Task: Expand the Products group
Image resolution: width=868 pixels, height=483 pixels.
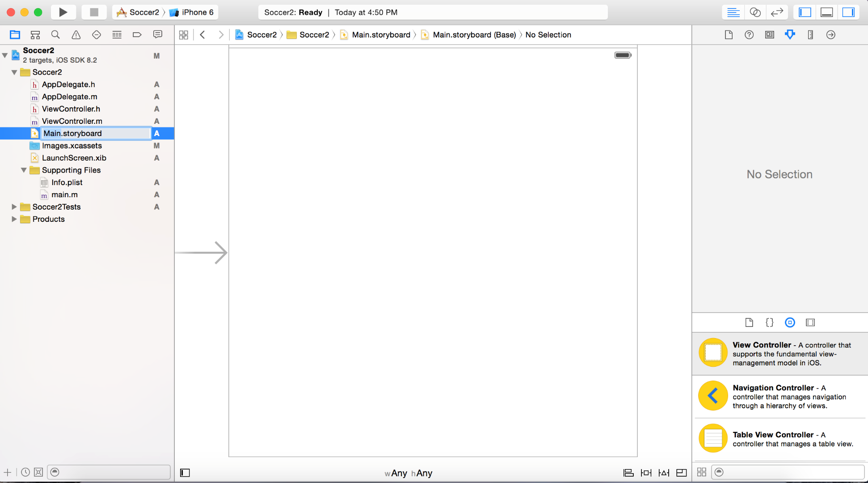Action: pyautogui.click(x=14, y=219)
